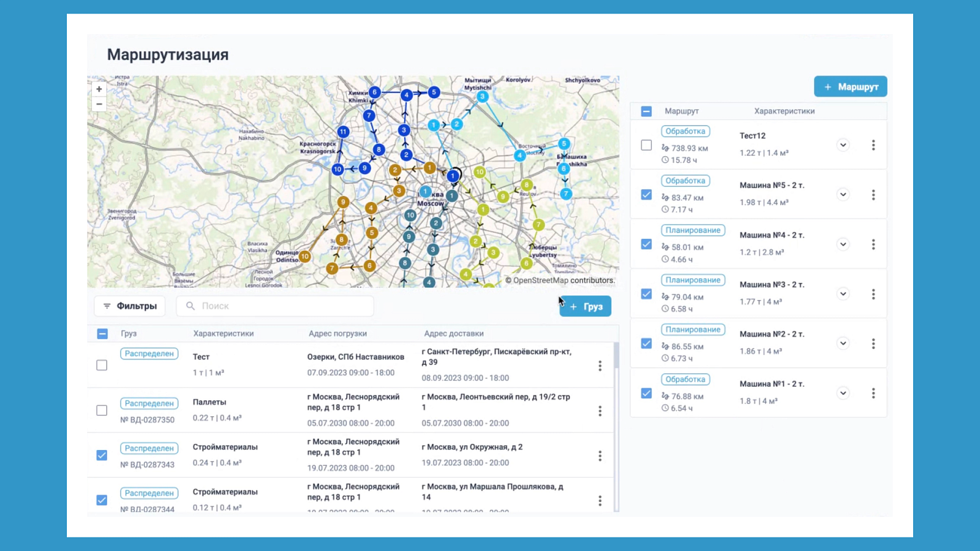This screenshot has height=551, width=980.
Task: Zoom out the map with minus button
Action: tap(99, 104)
